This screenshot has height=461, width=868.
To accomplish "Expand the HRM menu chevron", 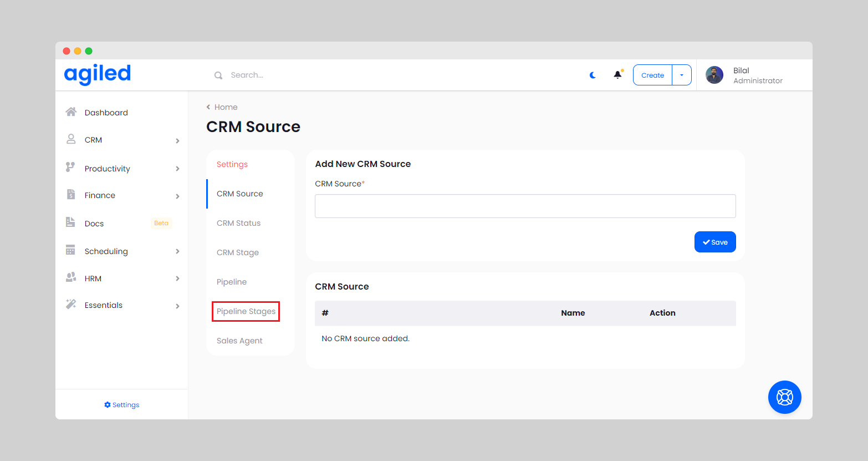I will 177,278.
